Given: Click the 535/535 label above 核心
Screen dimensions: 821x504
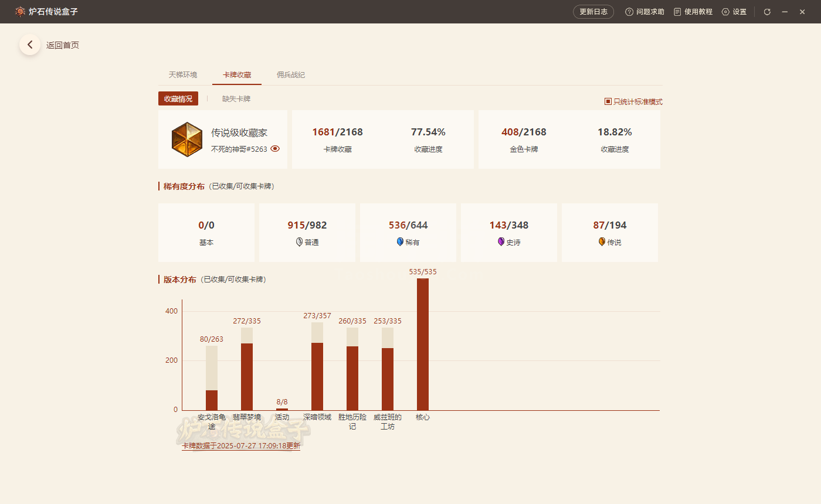Looking at the screenshot, I should click(423, 272).
